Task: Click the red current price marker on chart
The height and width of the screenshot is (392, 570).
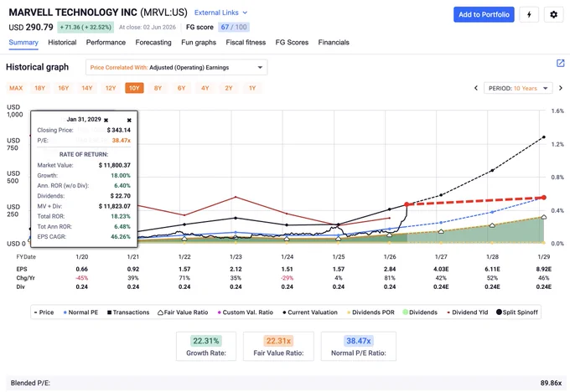Action: [407, 204]
